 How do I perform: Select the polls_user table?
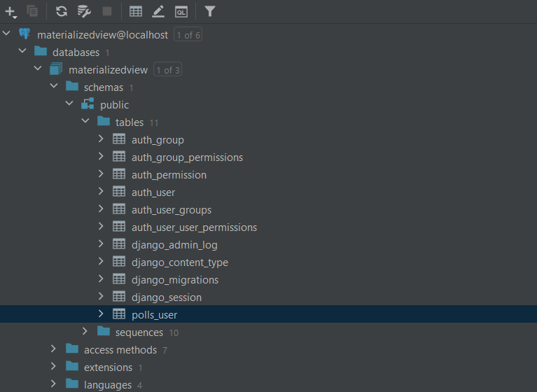(154, 315)
